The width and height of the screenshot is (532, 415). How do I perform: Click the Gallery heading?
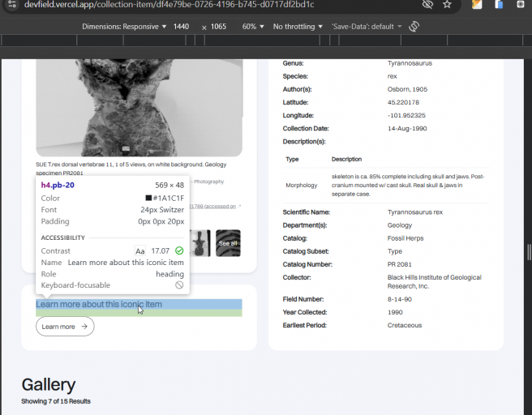[x=49, y=385]
